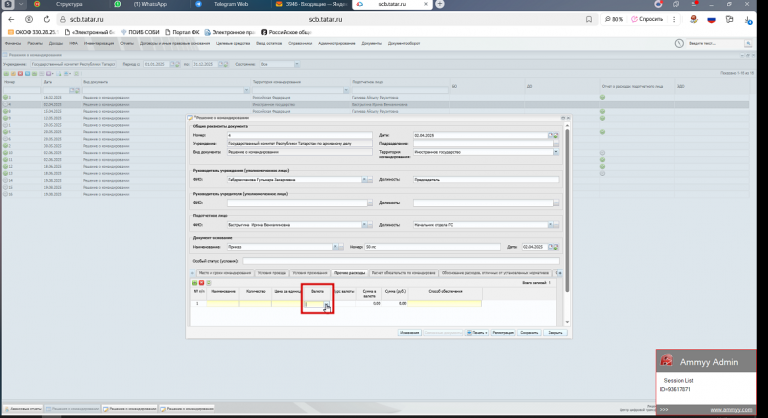Click the clock icon near search box

pyautogui.click(x=679, y=44)
